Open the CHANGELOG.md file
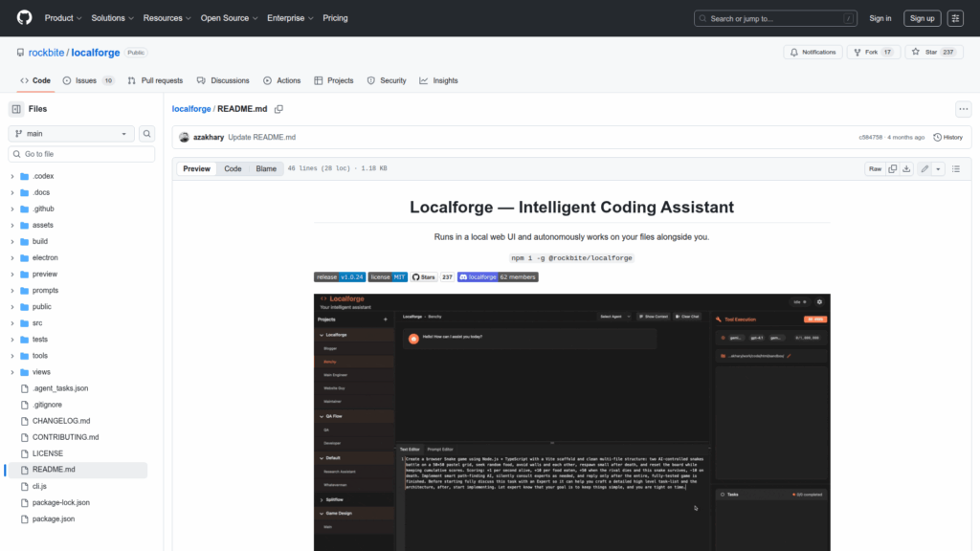 click(61, 421)
